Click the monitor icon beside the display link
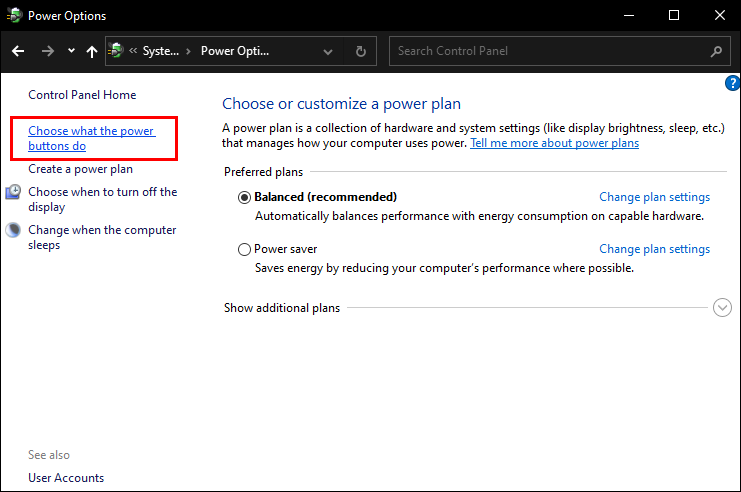 coord(13,193)
